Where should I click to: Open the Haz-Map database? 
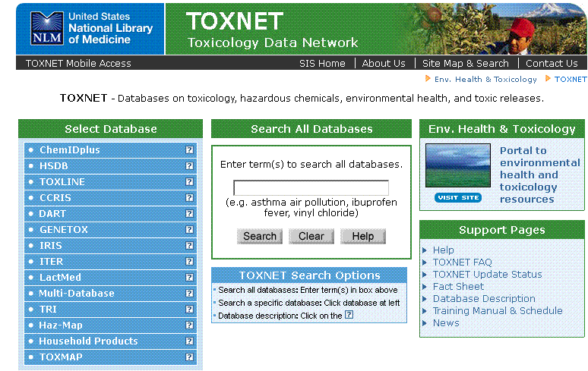pyautogui.click(x=61, y=325)
